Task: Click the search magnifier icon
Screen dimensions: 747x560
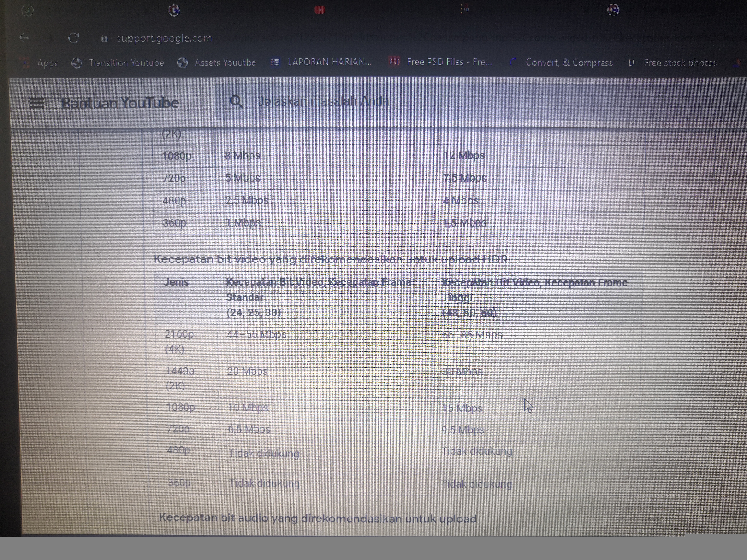Action: pyautogui.click(x=237, y=101)
